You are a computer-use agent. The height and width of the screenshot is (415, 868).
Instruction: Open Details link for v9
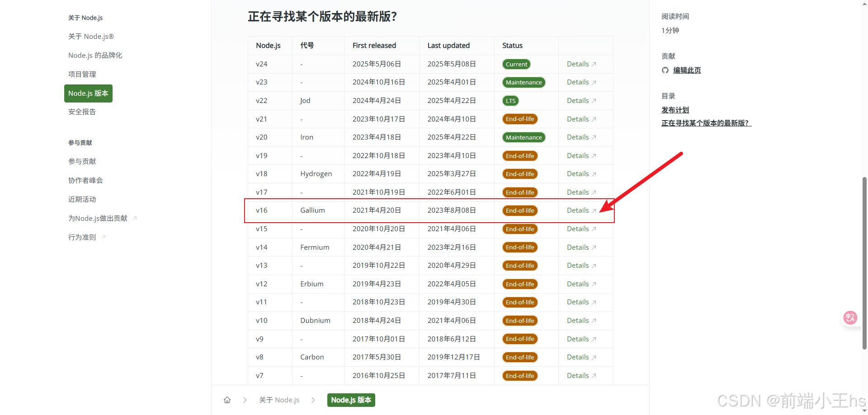pos(581,339)
